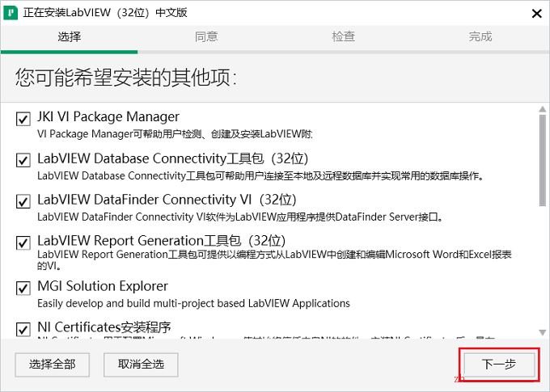Viewport: 550px width, 392px height.
Task: Click the scrollbar down arrow
Action: (543, 332)
